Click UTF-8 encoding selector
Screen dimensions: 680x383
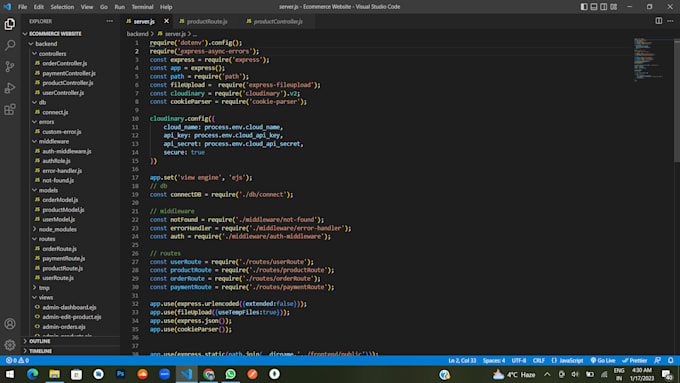(519, 360)
